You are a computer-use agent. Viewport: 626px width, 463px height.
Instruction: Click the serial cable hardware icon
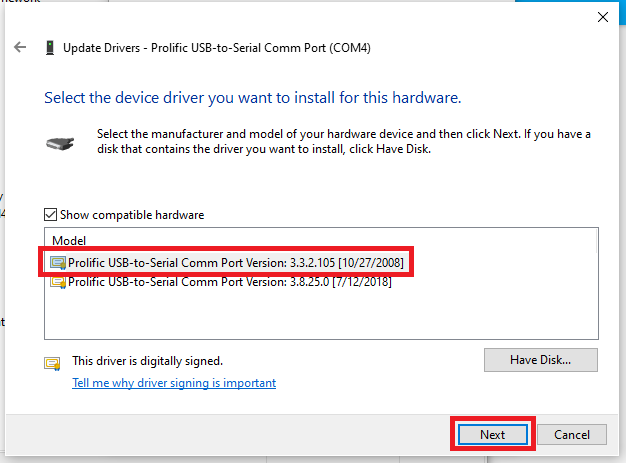tap(60, 143)
